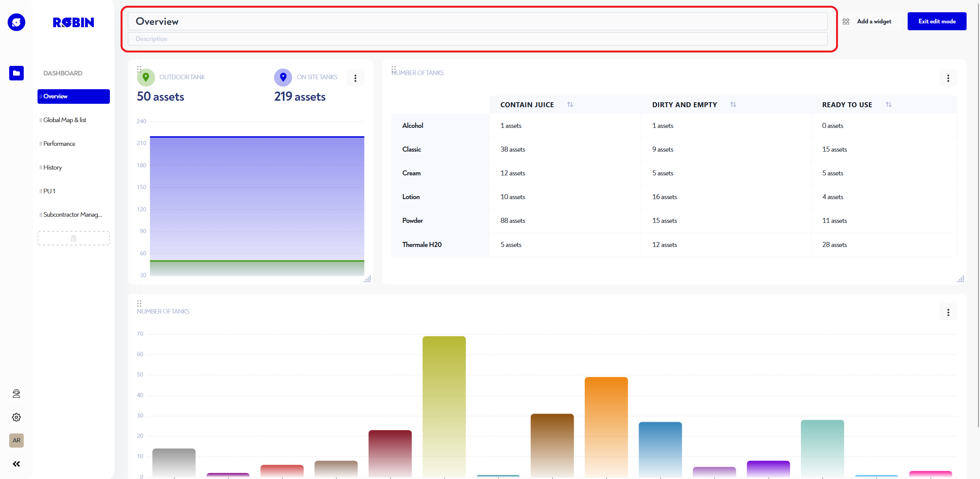The image size is (980, 479).
Task: Click the READY TO USE column header
Action: point(847,105)
